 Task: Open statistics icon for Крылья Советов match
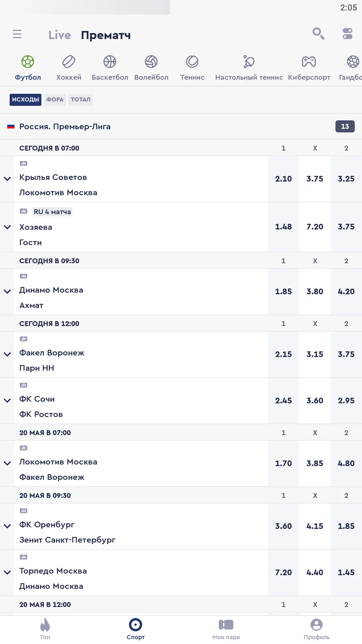pos(24,163)
